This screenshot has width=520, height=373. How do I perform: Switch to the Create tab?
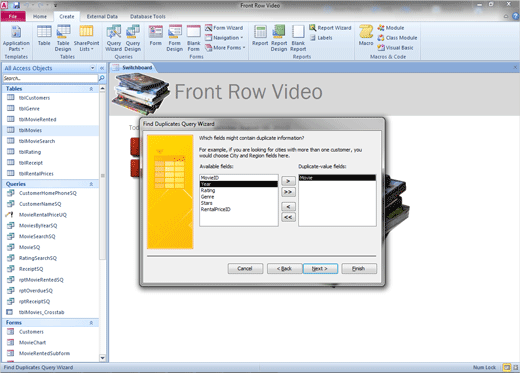67,16
